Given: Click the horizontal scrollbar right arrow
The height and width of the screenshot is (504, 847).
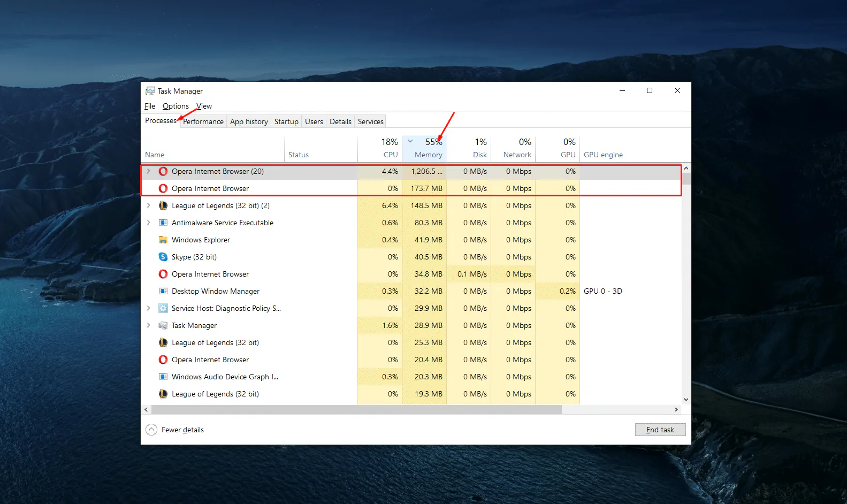Looking at the screenshot, I should [x=676, y=409].
